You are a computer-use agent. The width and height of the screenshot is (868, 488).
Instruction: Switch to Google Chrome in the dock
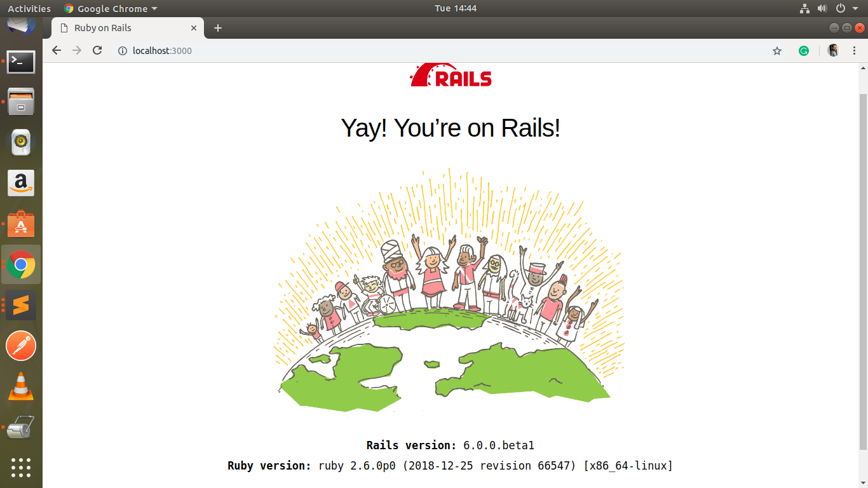tap(21, 264)
